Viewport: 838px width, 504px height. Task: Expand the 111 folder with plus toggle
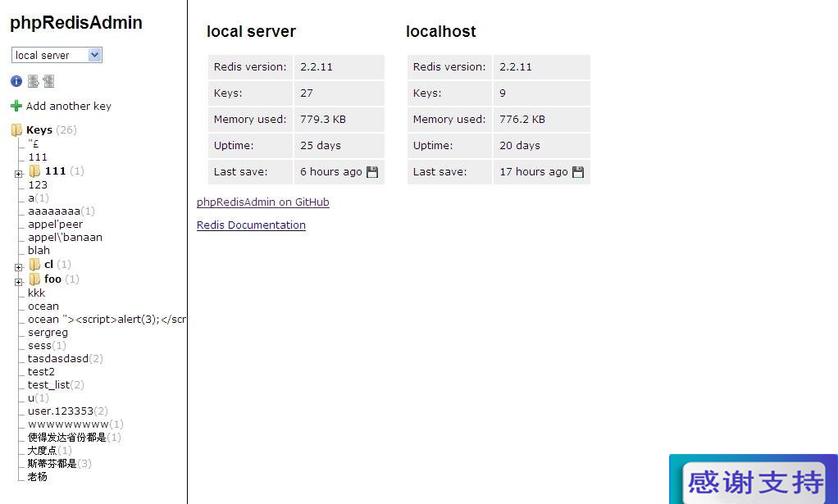click(x=19, y=174)
